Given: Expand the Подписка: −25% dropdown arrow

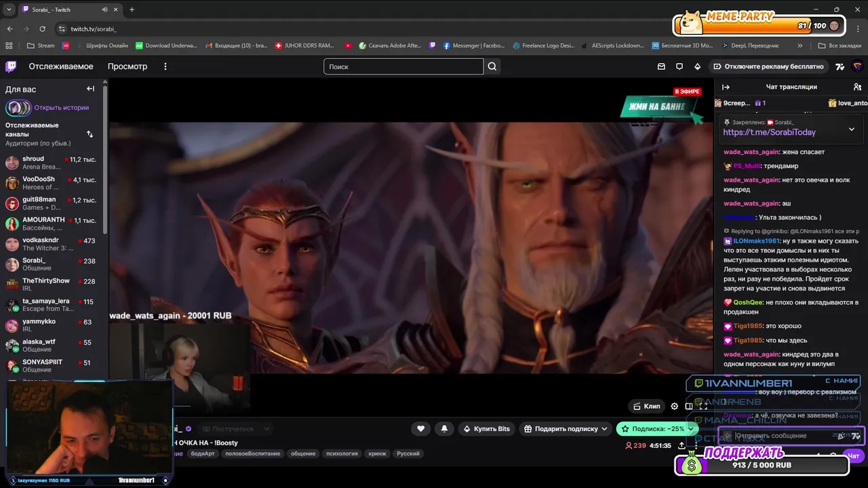Looking at the screenshot, I should point(690,428).
